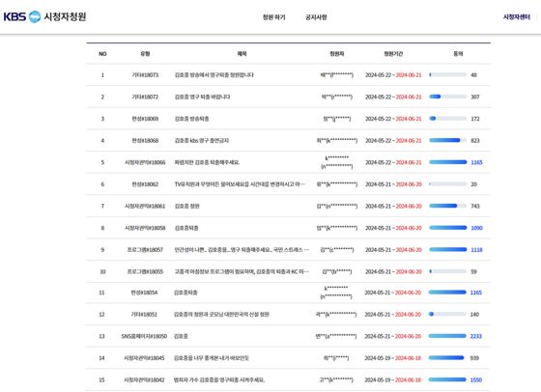
Task: Click the agreement count 1550
Action: 476,380
